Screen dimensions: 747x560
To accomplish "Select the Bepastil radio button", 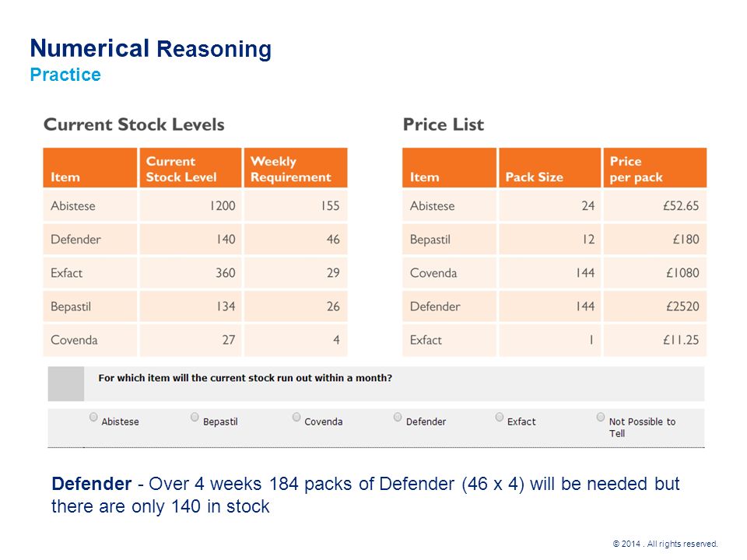I will point(195,417).
